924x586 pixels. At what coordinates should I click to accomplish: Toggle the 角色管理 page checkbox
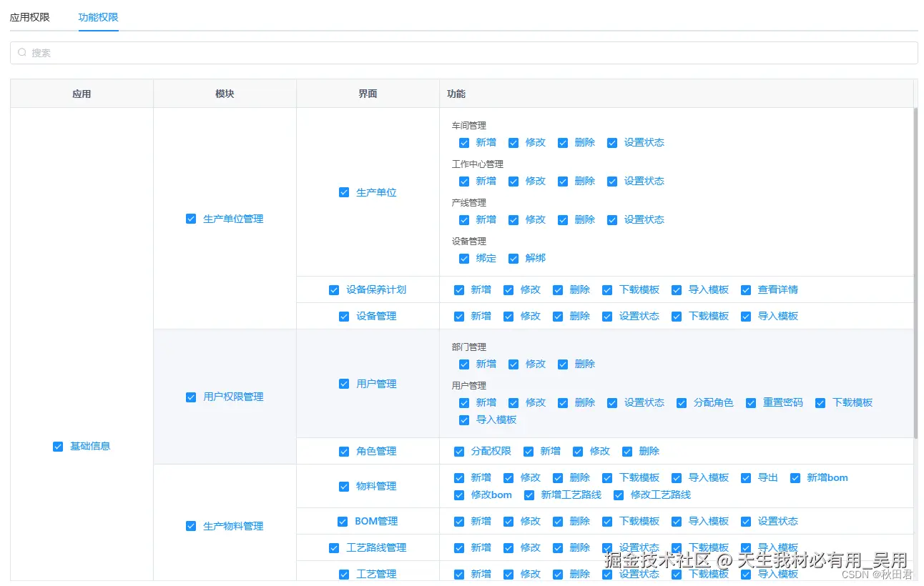coord(344,452)
